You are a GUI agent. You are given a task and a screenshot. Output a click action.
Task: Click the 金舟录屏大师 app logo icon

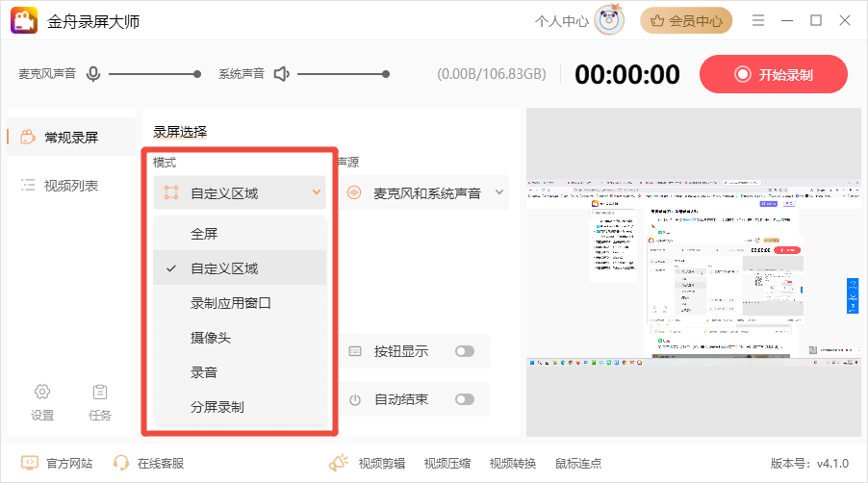(24, 20)
